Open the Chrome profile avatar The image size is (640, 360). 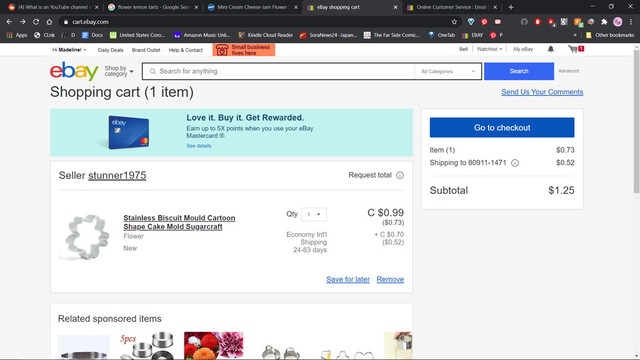click(x=618, y=22)
